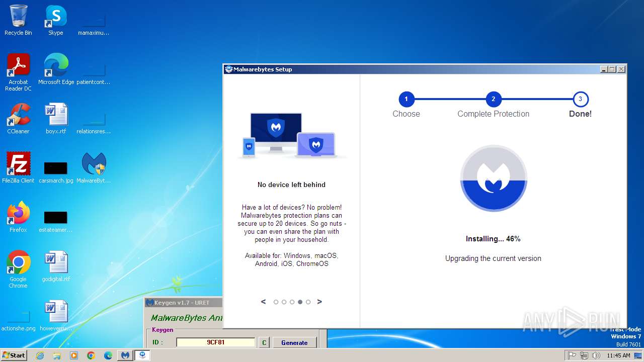Select the patientcont desktop file
This screenshot has height=362, width=644.
pyautogui.click(x=94, y=73)
